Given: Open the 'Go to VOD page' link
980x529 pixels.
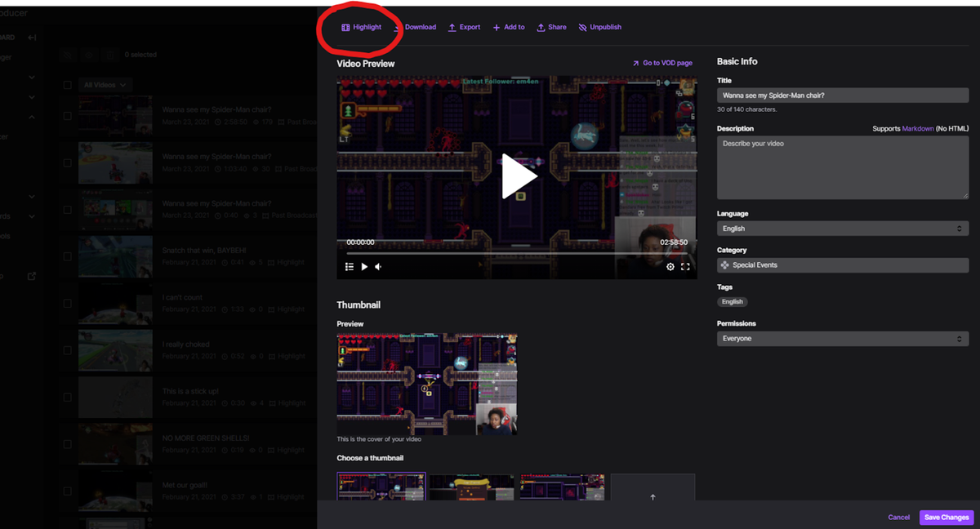Looking at the screenshot, I should (x=661, y=62).
